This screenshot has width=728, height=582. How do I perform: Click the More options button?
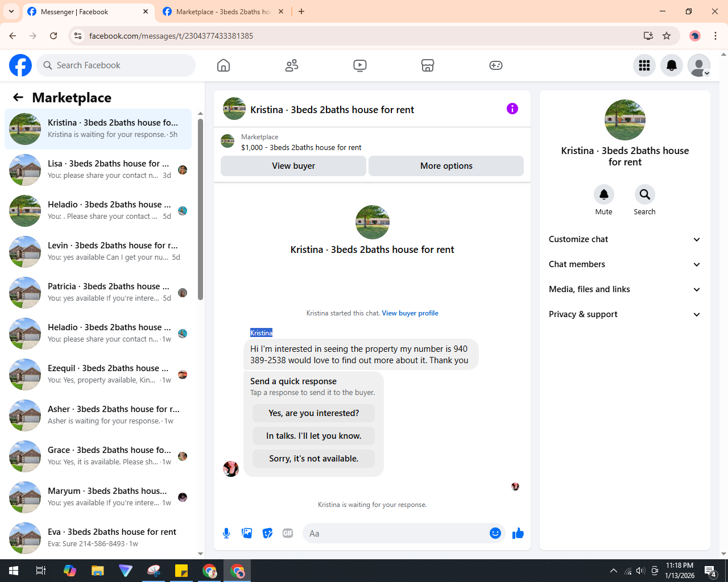click(446, 166)
